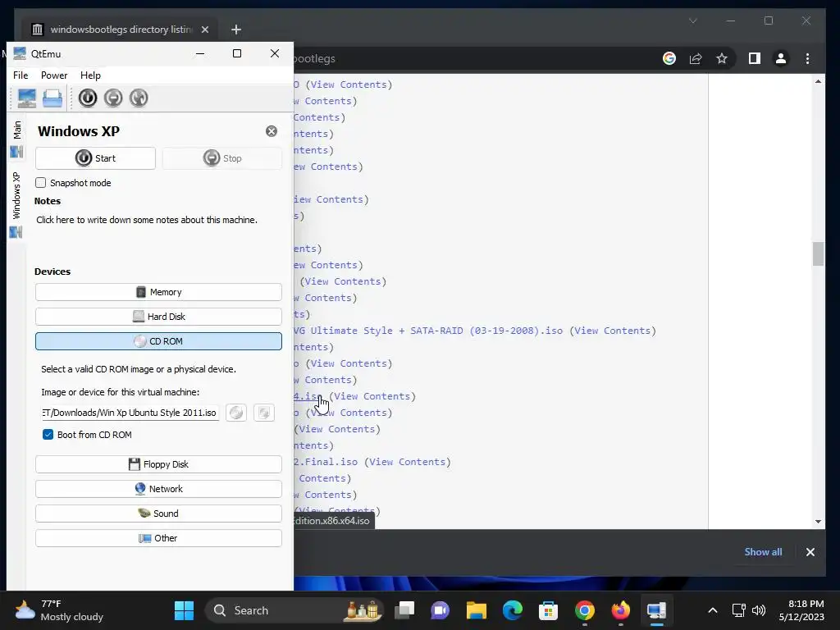Open Chrome profile icon
This screenshot has height=630, width=840.
(781, 58)
